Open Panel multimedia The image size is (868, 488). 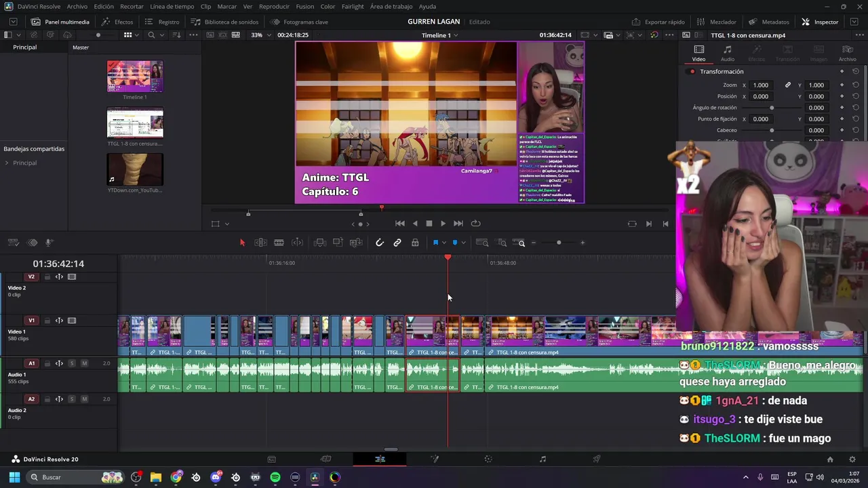coord(60,22)
